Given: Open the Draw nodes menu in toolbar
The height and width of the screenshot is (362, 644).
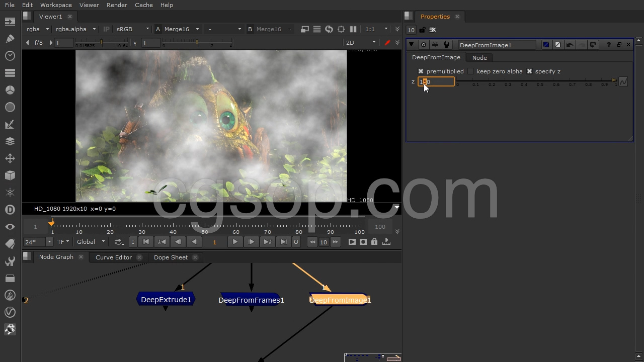Looking at the screenshot, I should point(10,39).
